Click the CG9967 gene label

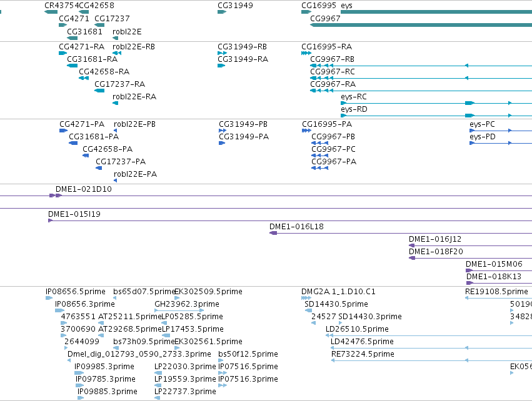[x=325, y=18]
